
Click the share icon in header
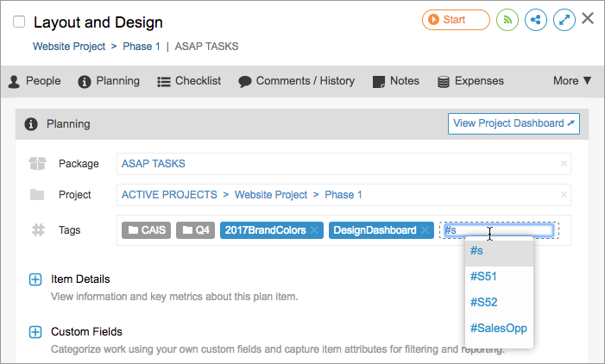click(x=536, y=20)
